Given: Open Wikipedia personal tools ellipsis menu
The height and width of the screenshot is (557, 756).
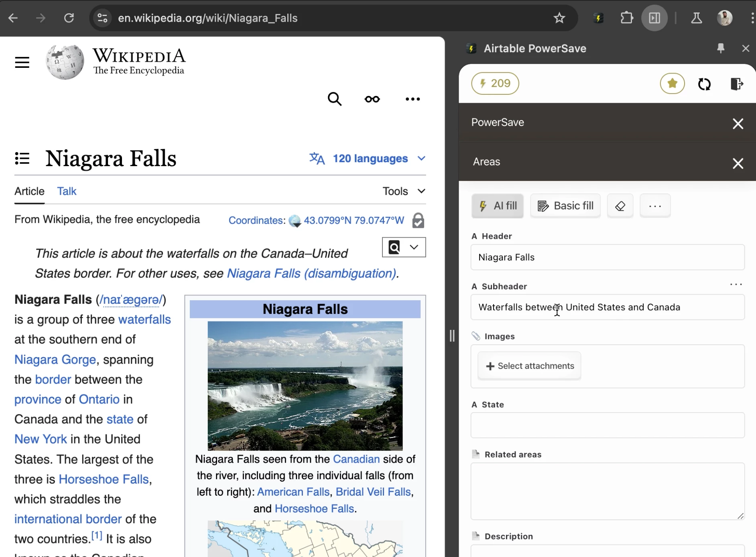Looking at the screenshot, I should pos(413,99).
